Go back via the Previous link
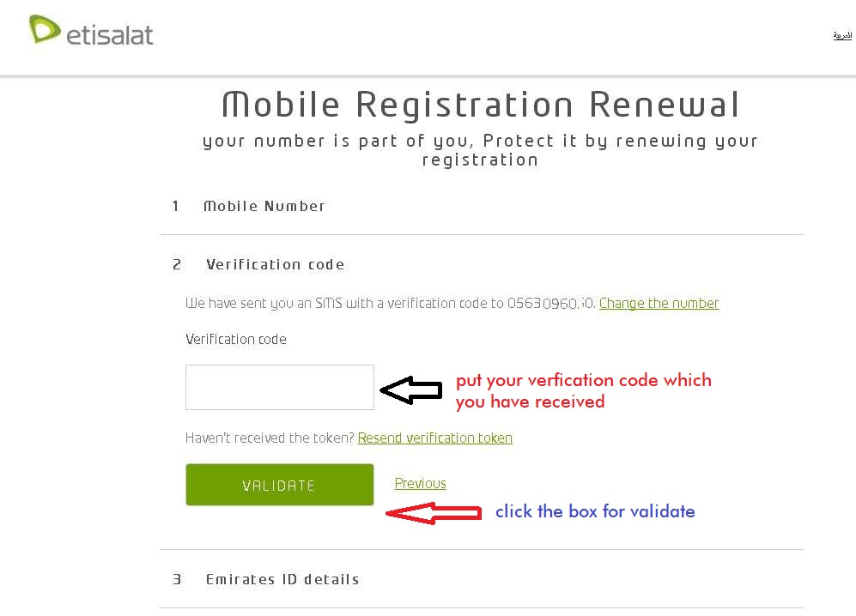 coord(420,483)
